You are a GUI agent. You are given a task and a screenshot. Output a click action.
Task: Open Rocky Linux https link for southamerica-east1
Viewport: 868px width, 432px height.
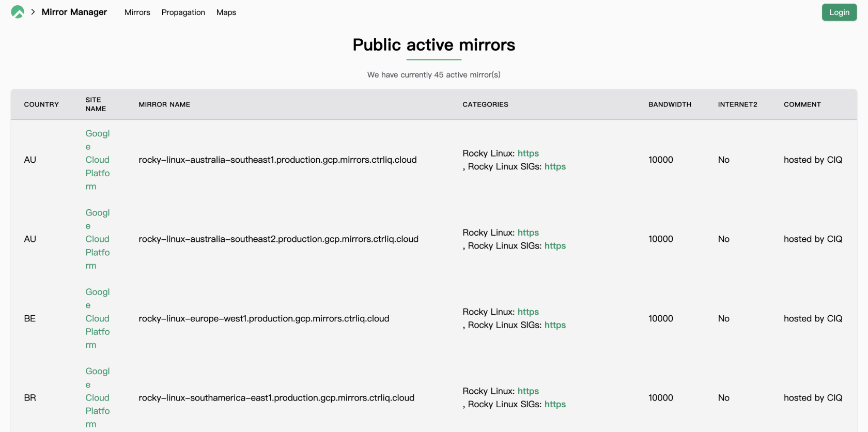point(528,391)
